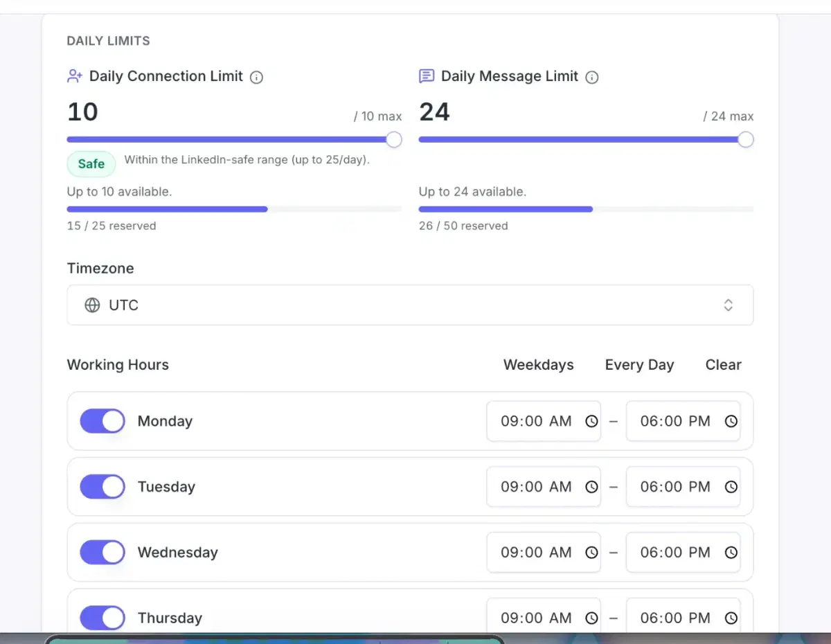The width and height of the screenshot is (831, 644).
Task: Click the 'Up to 10 available.' text
Action: click(119, 192)
